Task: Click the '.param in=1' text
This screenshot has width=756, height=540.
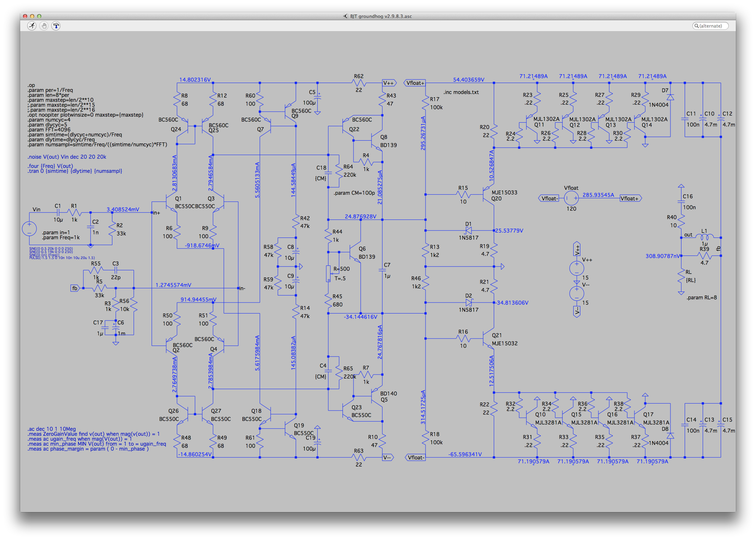Action: pyautogui.click(x=56, y=233)
